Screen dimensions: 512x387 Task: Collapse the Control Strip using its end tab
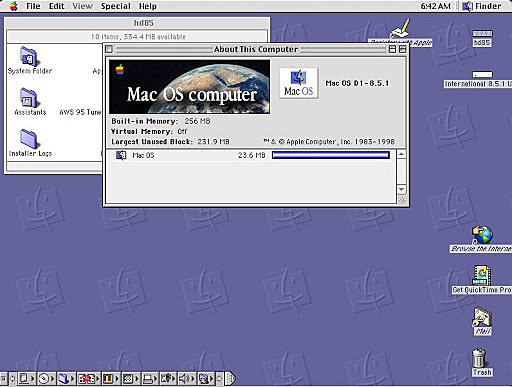click(230, 378)
